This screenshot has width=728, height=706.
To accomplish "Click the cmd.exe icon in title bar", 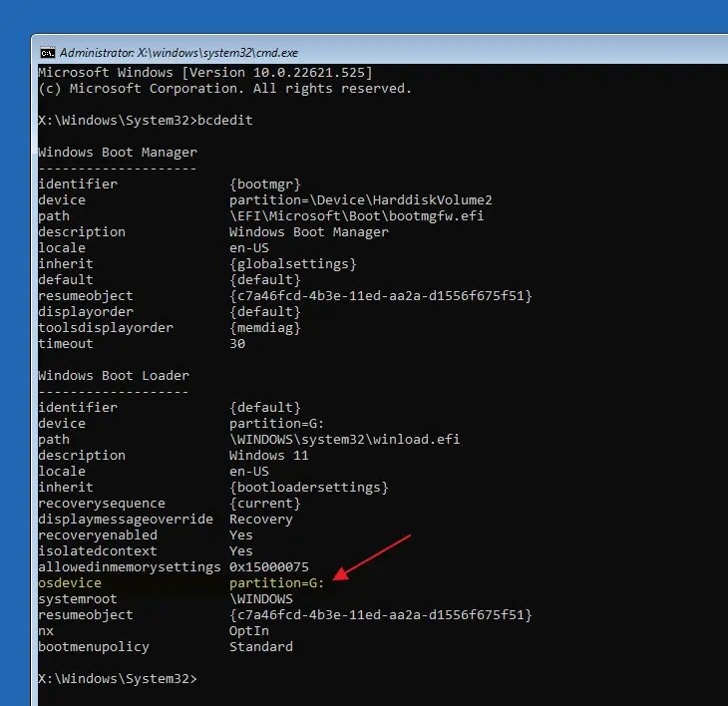I will (47, 53).
